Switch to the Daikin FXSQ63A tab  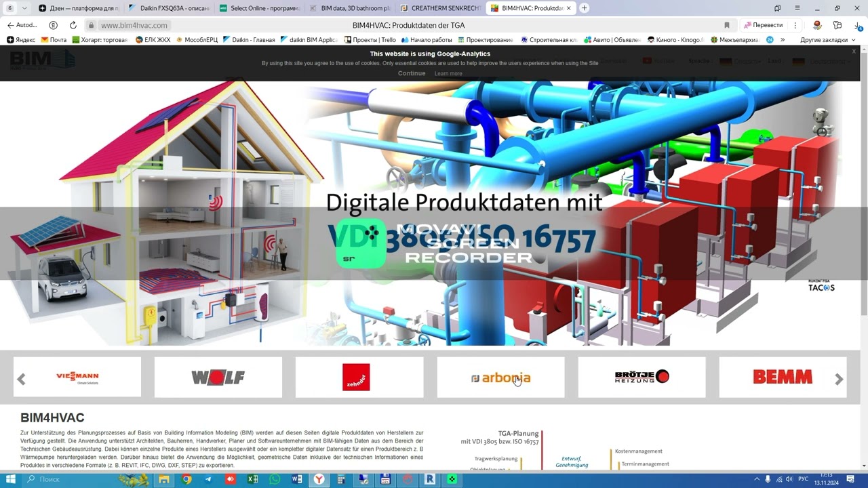coord(170,8)
